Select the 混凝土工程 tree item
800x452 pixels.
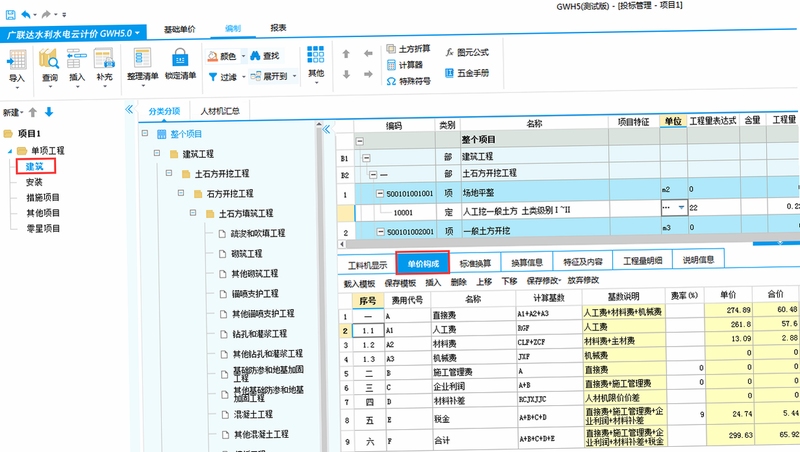coord(253,414)
